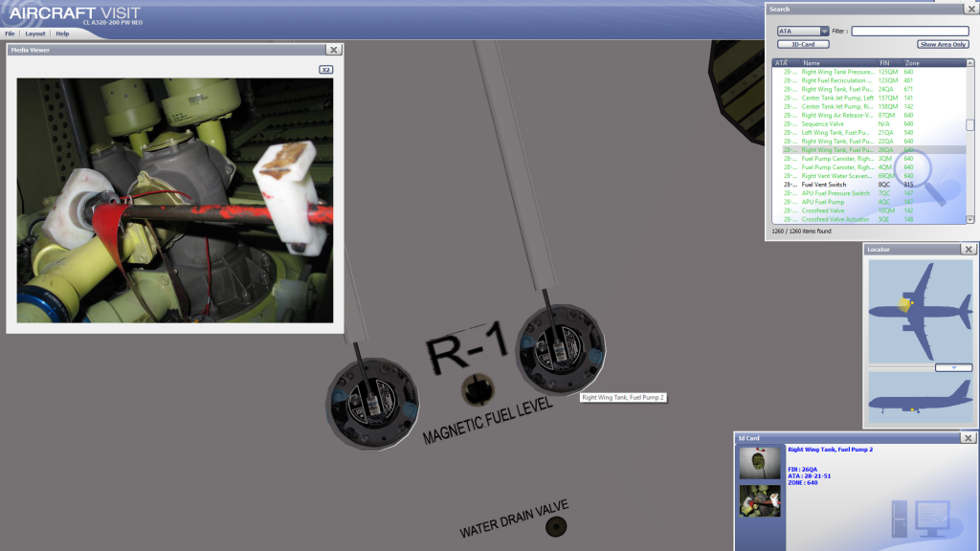Click the Id Card title 'Right Wing Tank, Fuel Pump 2'
The height and width of the screenshot is (551, 980).
pos(830,450)
